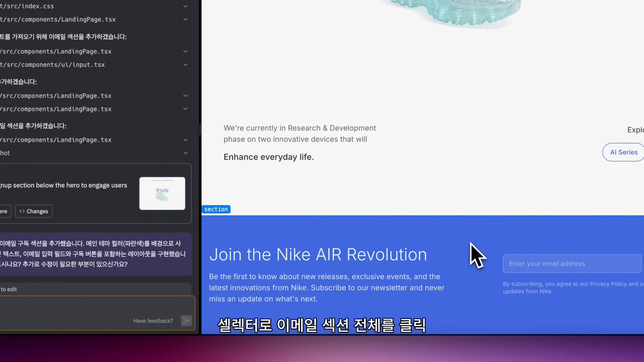Expand the LandingPage.tsx entry directly above ui/input.tsx
This screenshot has height=362, width=644.
(x=185, y=51)
